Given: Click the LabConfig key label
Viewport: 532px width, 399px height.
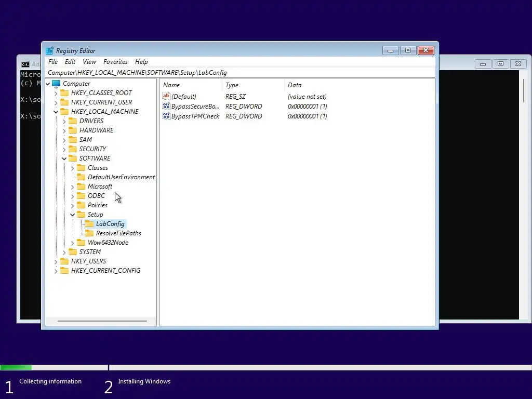Looking at the screenshot, I should pos(110,223).
